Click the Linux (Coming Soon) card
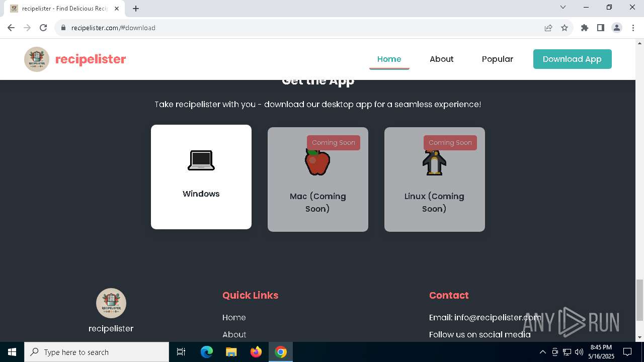Image resolution: width=644 pixels, height=362 pixels. (435, 179)
